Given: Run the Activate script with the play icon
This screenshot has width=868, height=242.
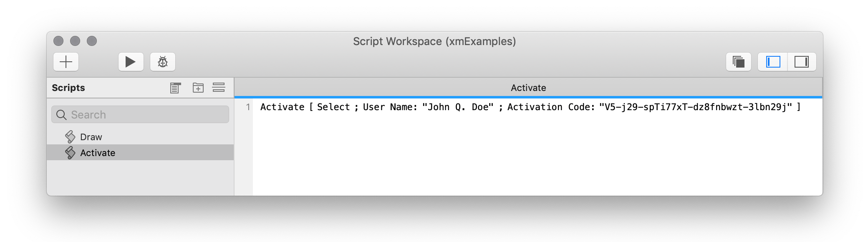Looking at the screenshot, I should pyautogui.click(x=131, y=61).
